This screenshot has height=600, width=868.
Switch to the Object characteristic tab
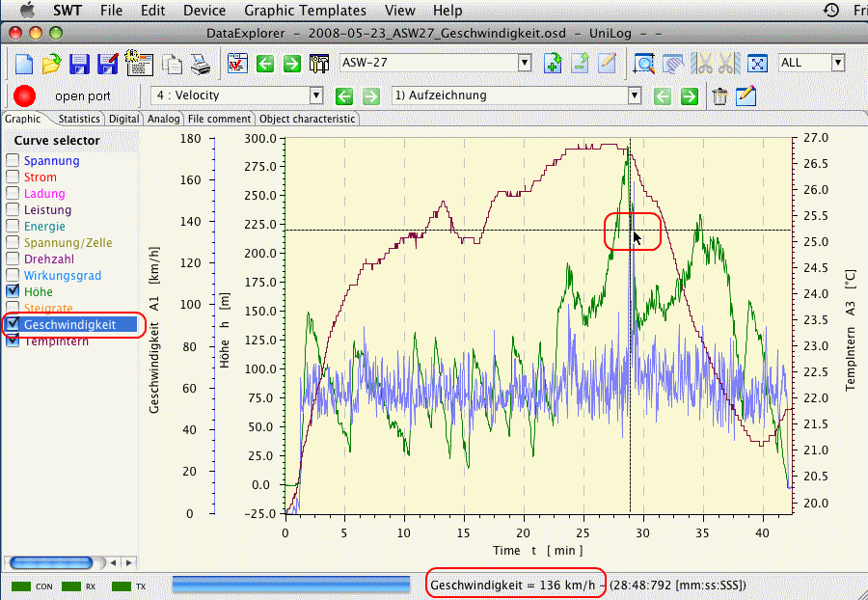(x=308, y=119)
